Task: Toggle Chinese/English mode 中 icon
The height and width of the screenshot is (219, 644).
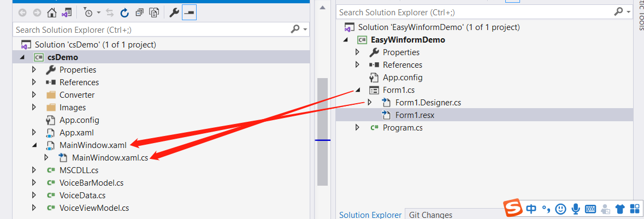Action: click(531, 209)
